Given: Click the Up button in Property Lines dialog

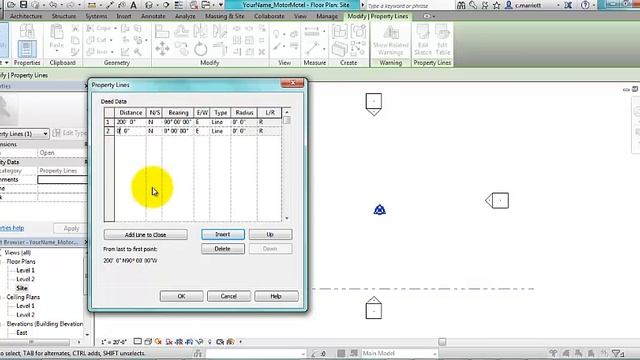Looking at the screenshot, I should [270, 234].
